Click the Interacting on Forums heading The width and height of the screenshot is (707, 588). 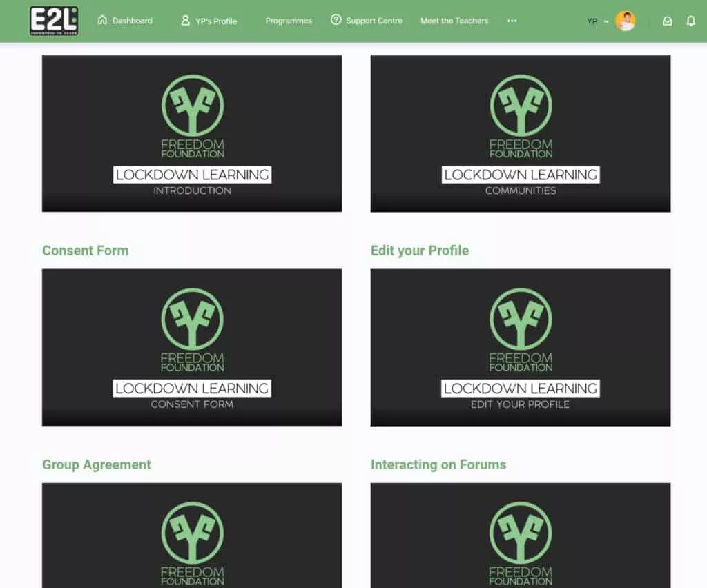pyautogui.click(x=438, y=464)
